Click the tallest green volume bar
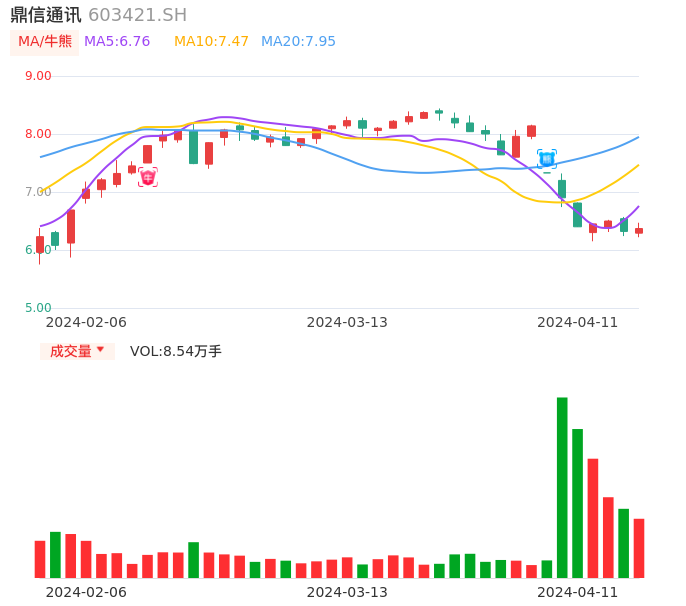The image size is (686, 606). (x=562, y=487)
